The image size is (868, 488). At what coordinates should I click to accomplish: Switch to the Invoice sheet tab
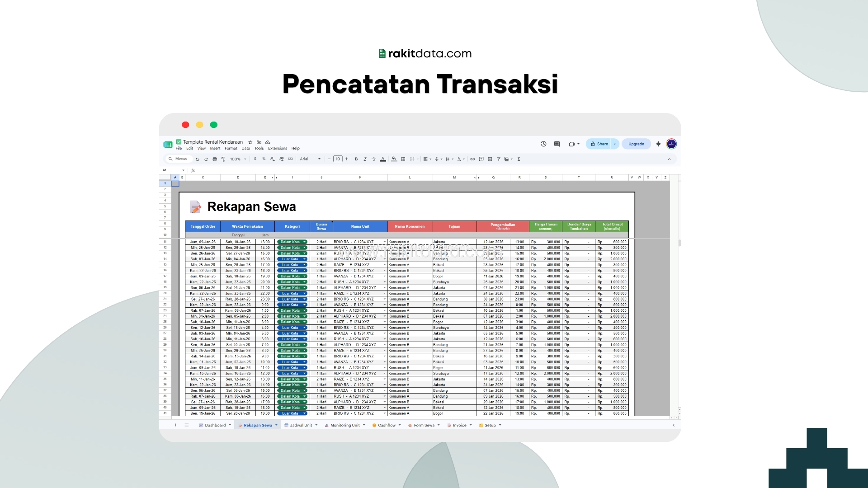459,425
